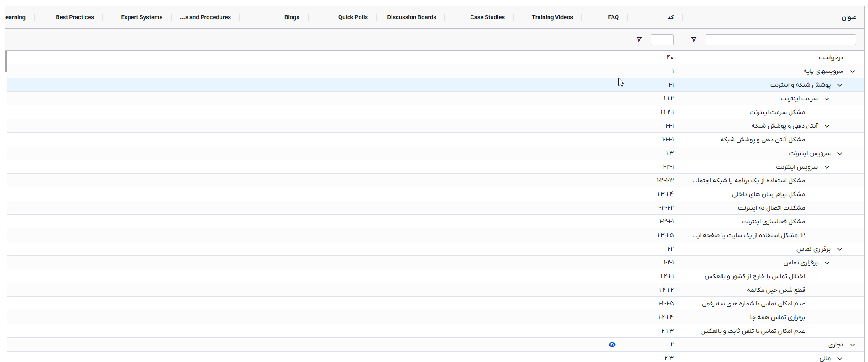Click the Training Videos column header
This screenshot has width=868, height=362.
[552, 17]
